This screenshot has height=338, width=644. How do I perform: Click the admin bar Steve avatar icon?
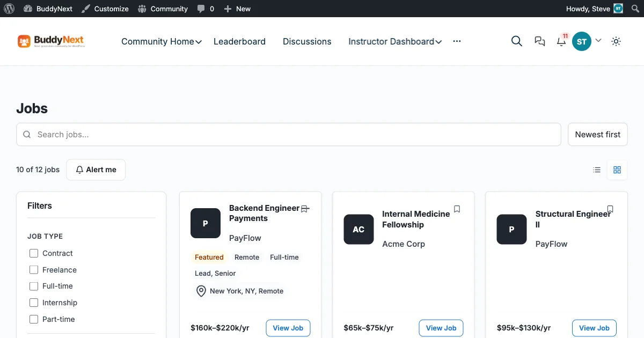click(618, 9)
